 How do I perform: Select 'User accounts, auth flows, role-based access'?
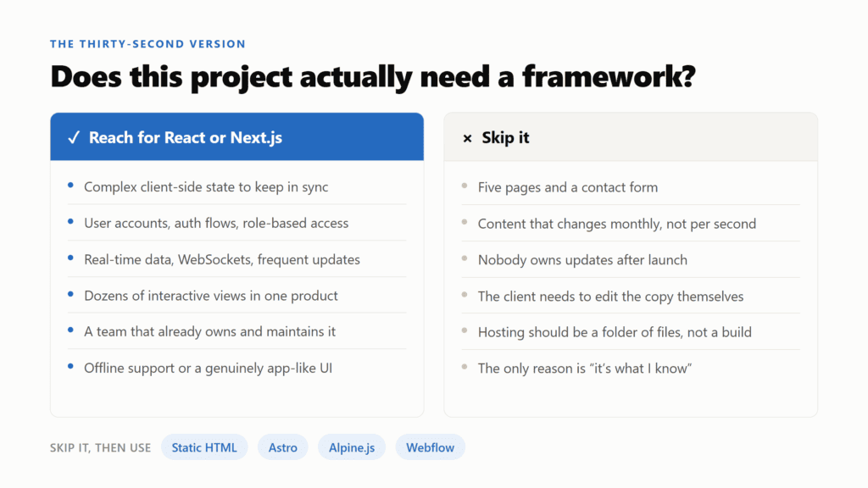click(x=216, y=223)
